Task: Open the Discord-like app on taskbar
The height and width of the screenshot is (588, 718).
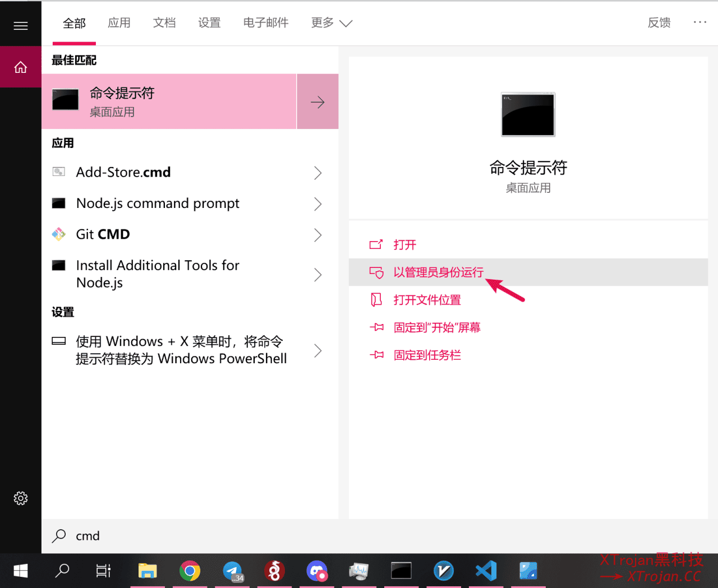Action: [317, 571]
